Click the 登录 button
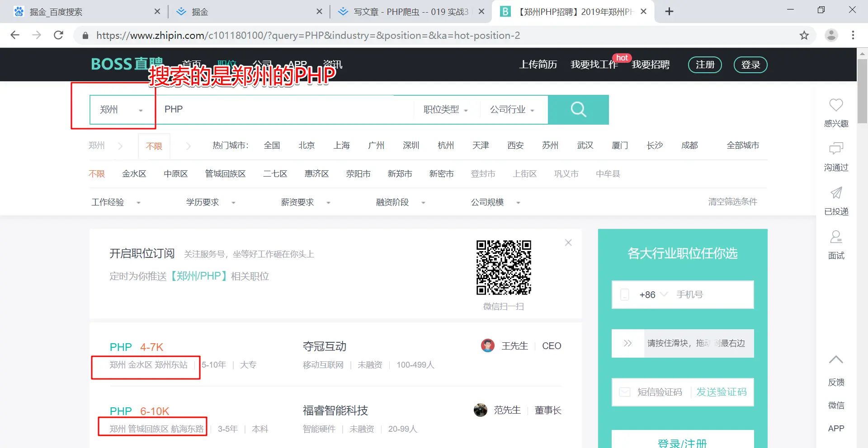This screenshot has width=868, height=448. tap(750, 65)
